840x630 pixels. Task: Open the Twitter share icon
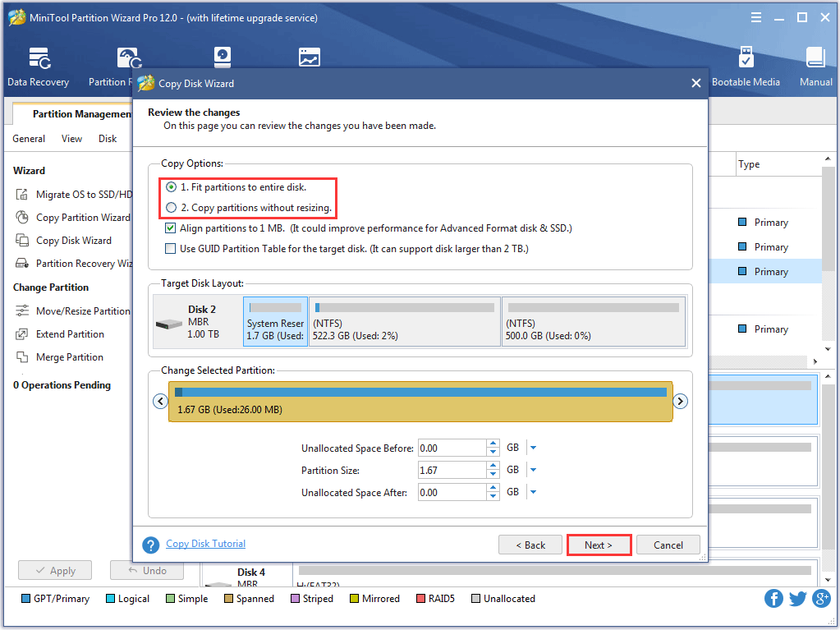[x=797, y=599]
